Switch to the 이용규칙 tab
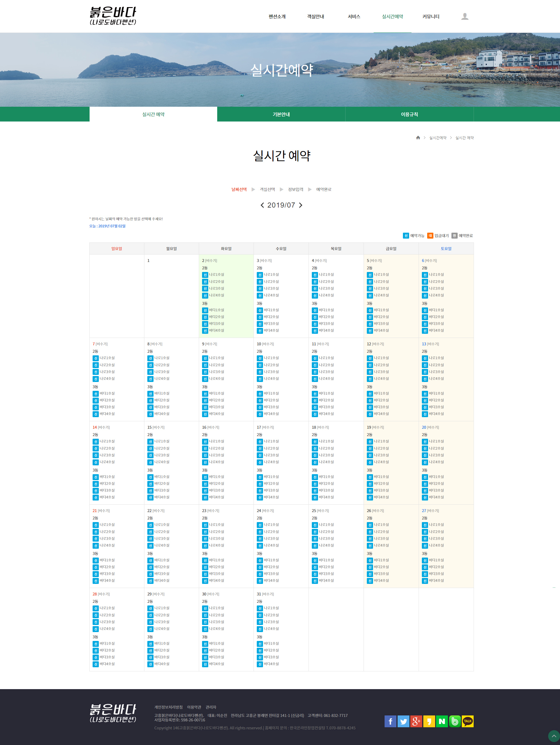560x745 pixels. coord(409,114)
